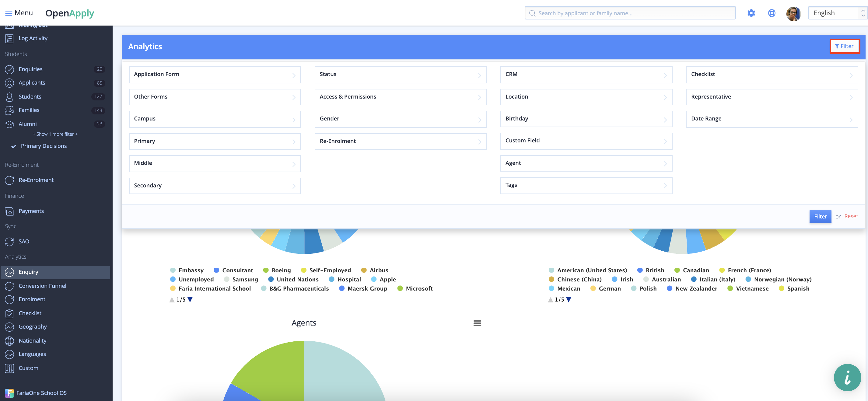
Task: Expand the CRM filter option
Action: click(586, 75)
